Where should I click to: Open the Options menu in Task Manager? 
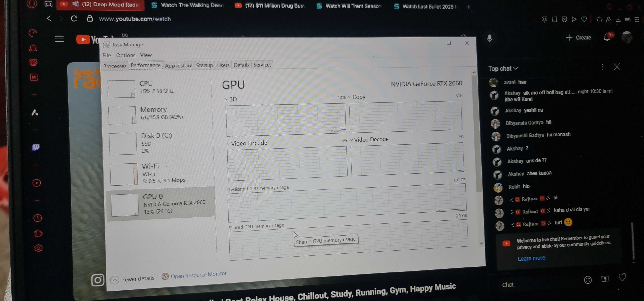click(x=126, y=55)
